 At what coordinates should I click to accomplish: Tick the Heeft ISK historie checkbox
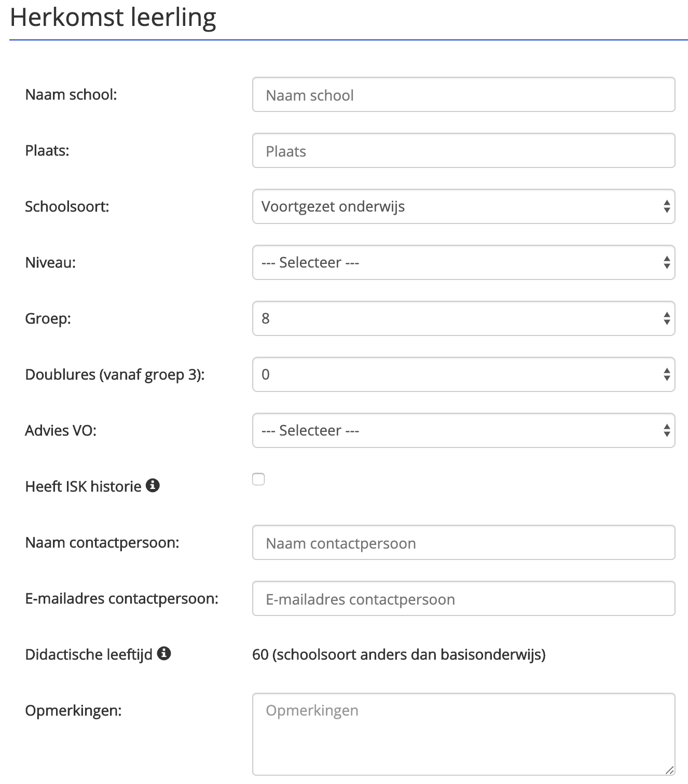pyautogui.click(x=258, y=479)
